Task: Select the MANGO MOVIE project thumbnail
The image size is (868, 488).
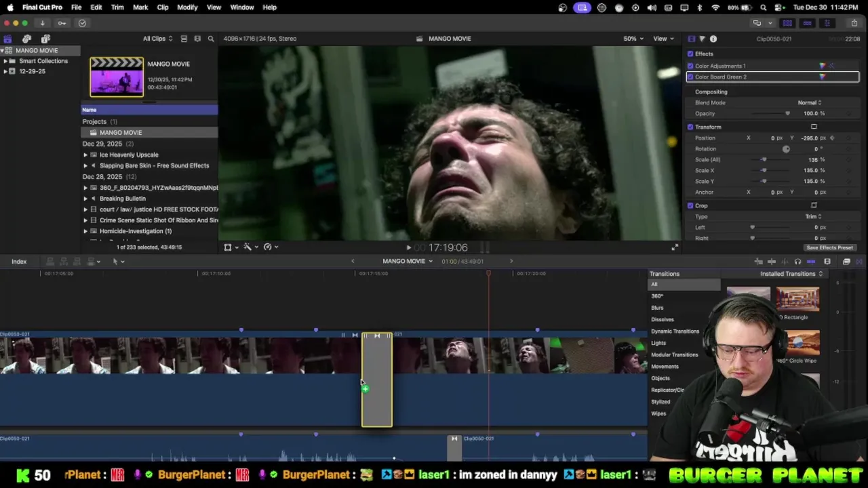Action: click(x=117, y=77)
